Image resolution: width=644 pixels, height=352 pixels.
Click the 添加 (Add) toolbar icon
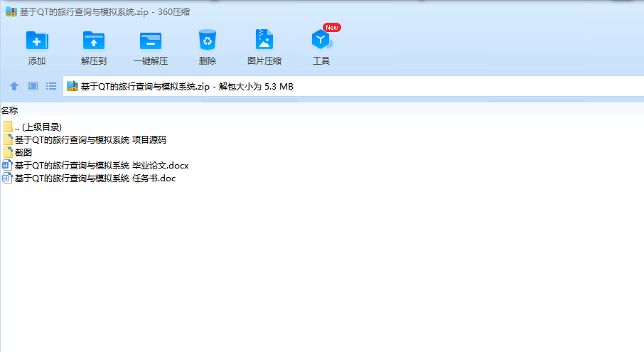pos(37,41)
